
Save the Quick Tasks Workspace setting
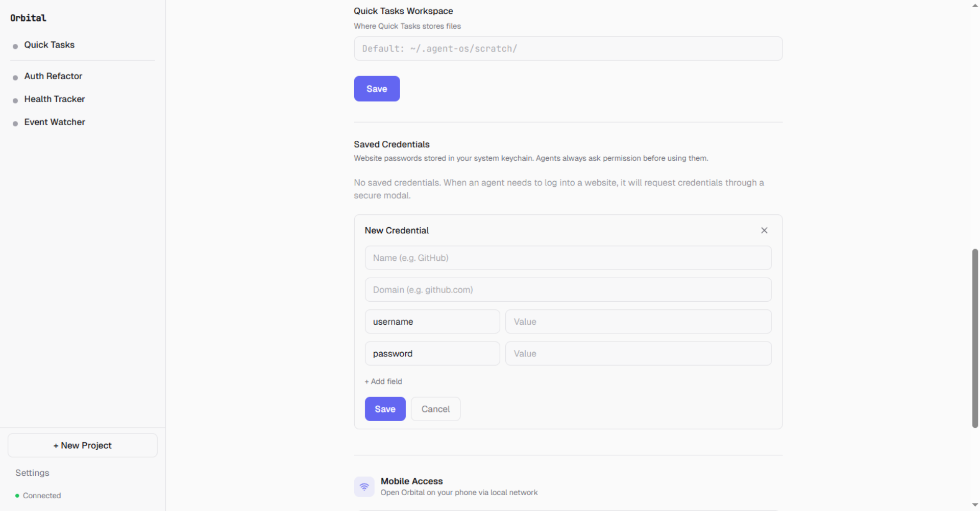376,88
